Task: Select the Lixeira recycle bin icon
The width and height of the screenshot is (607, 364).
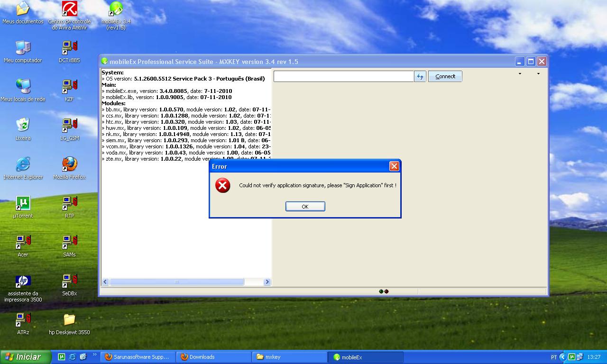Action: (23, 129)
